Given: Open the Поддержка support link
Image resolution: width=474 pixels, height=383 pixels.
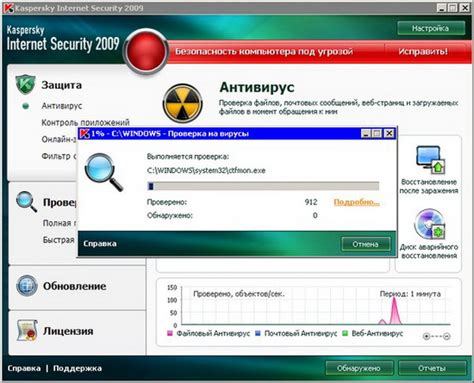Looking at the screenshot, I should (x=77, y=368).
